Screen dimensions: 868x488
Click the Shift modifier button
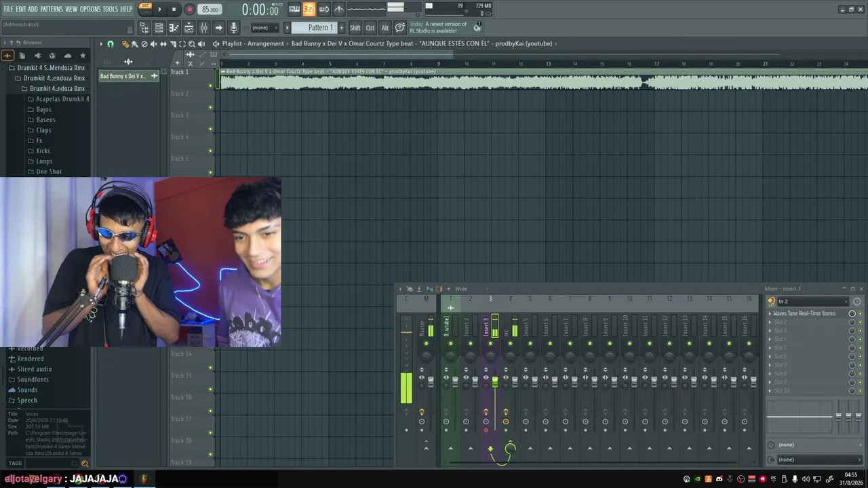click(355, 28)
